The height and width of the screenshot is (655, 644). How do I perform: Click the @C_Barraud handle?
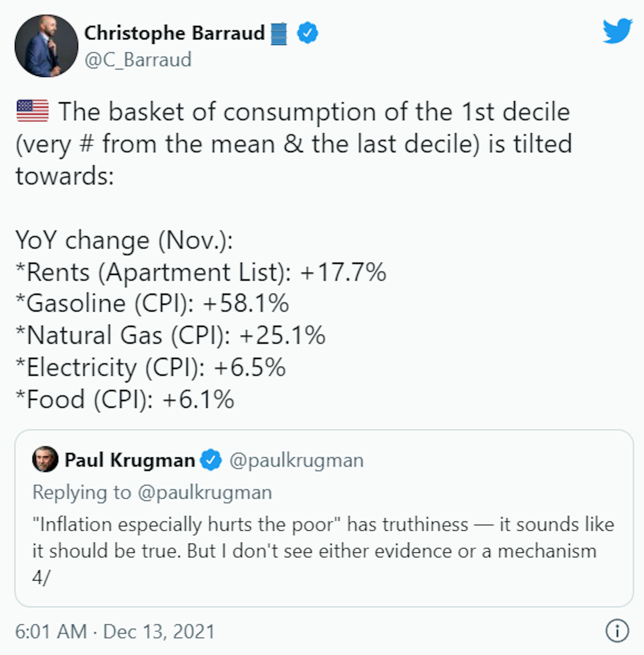tap(138, 60)
